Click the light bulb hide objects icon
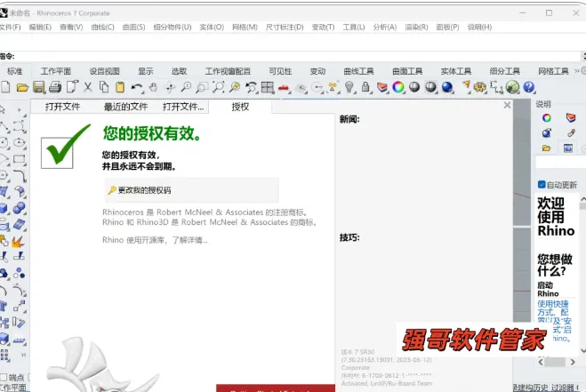Viewport: 586px width, 392px height. (x=349, y=87)
